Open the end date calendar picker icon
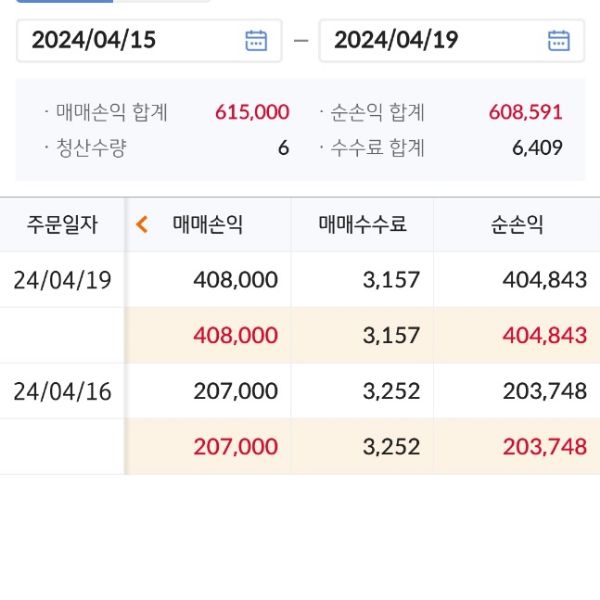 (x=558, y=40)
